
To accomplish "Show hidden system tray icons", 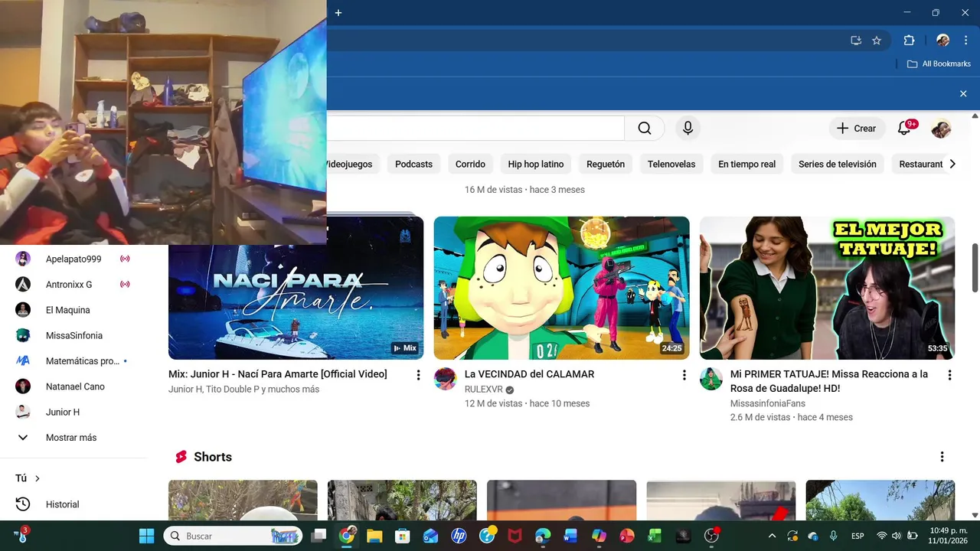I will (772, 536).
